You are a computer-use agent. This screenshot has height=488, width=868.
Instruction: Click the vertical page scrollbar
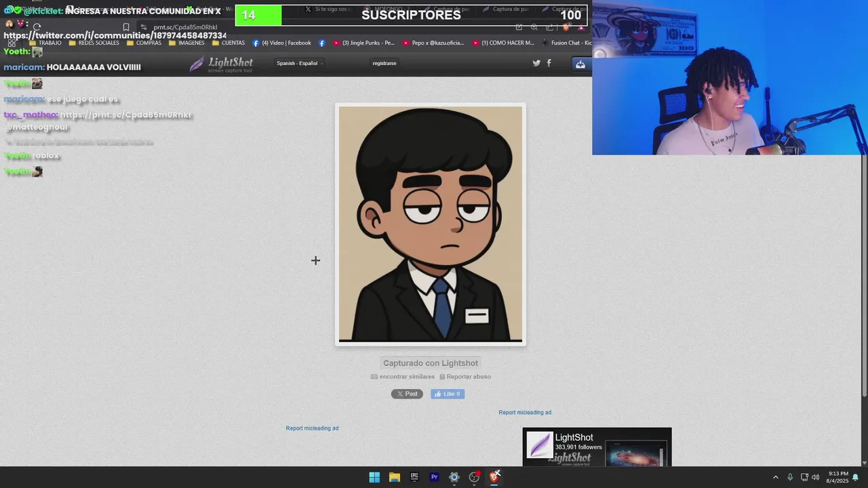pyautogui.click(x=864, y=274)
